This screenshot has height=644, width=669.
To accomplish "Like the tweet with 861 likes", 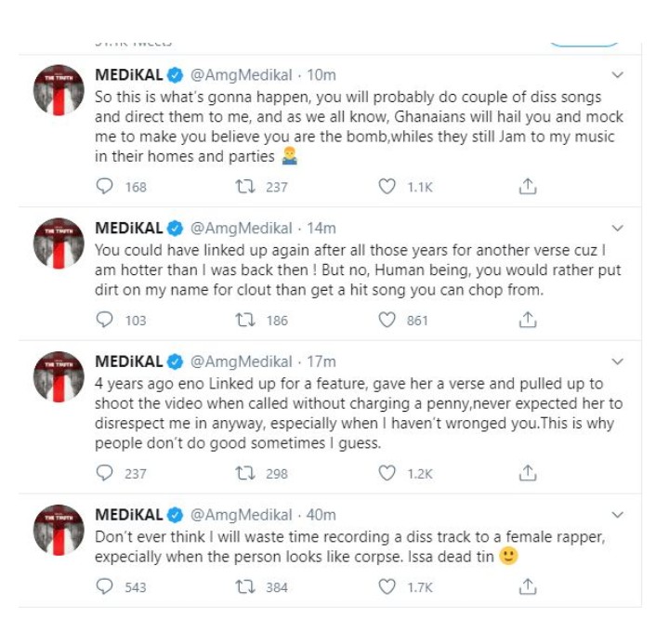I will (387, 320).
